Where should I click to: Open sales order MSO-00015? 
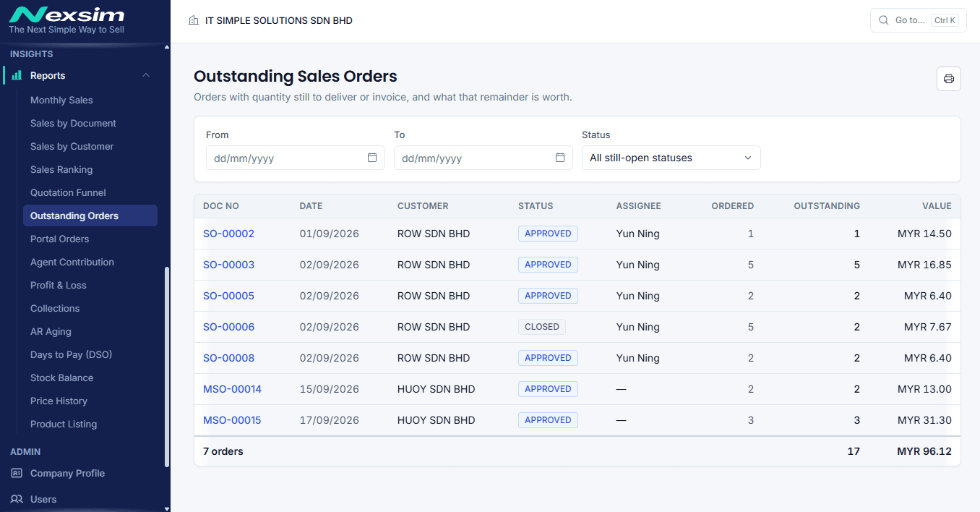(232, 420)
